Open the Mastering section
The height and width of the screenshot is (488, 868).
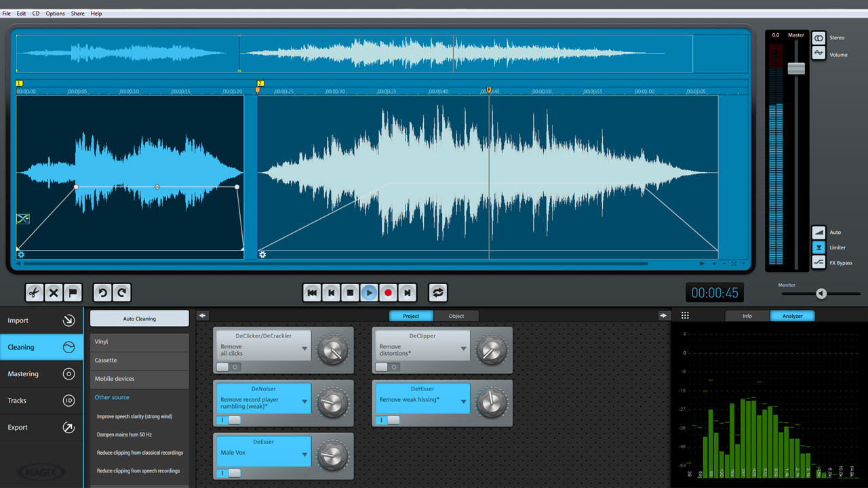(41, 374)
